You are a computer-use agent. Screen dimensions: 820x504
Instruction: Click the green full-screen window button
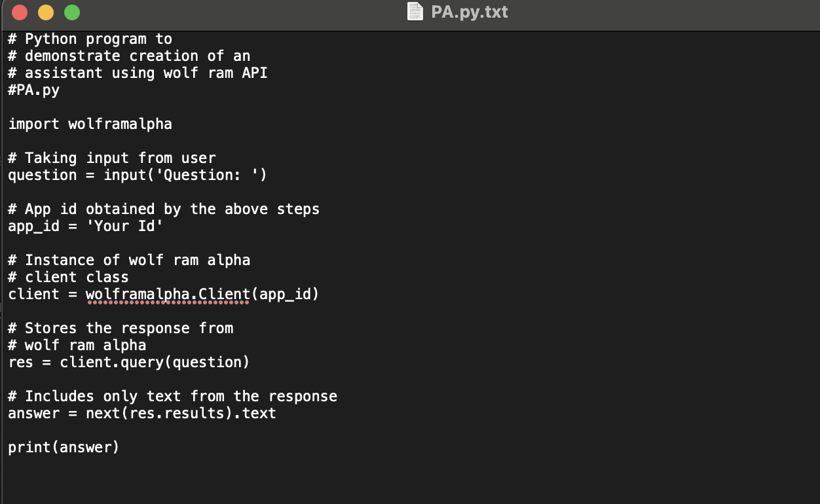(71, 12)
